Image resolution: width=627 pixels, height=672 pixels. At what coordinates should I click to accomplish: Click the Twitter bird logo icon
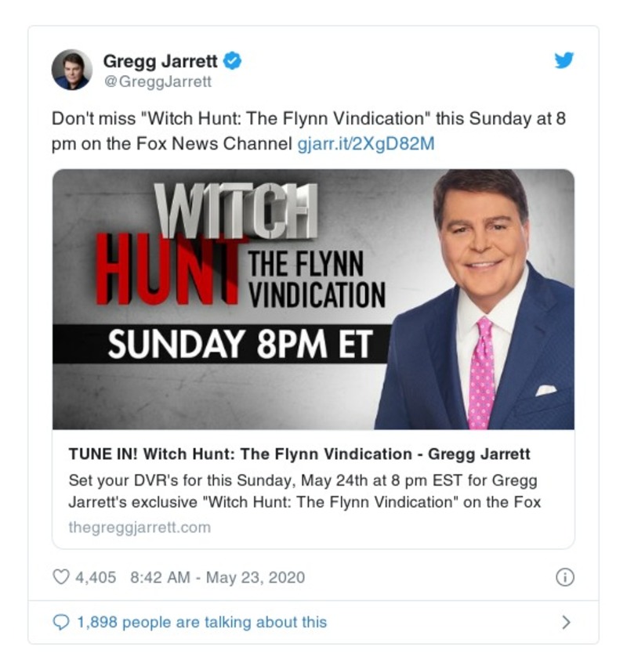[564, 60]
